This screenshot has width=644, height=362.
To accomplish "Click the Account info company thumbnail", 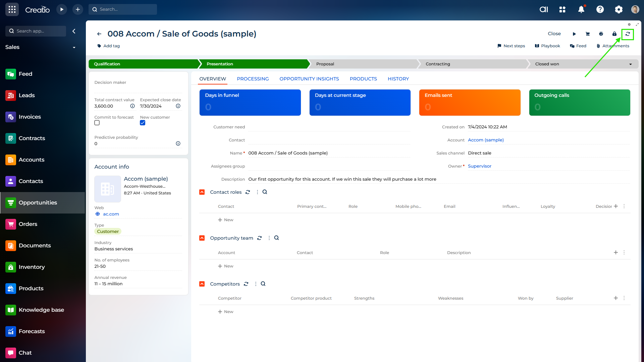I will 108,189.
